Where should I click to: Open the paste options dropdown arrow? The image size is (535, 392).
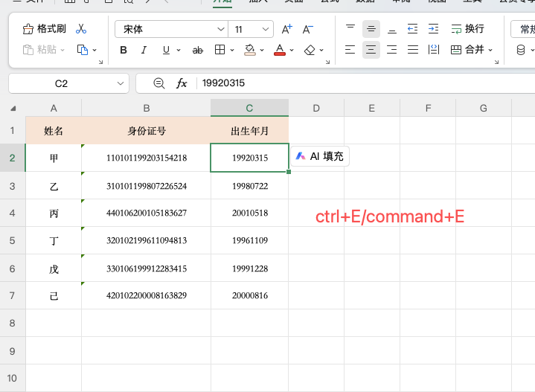(63, 50)
